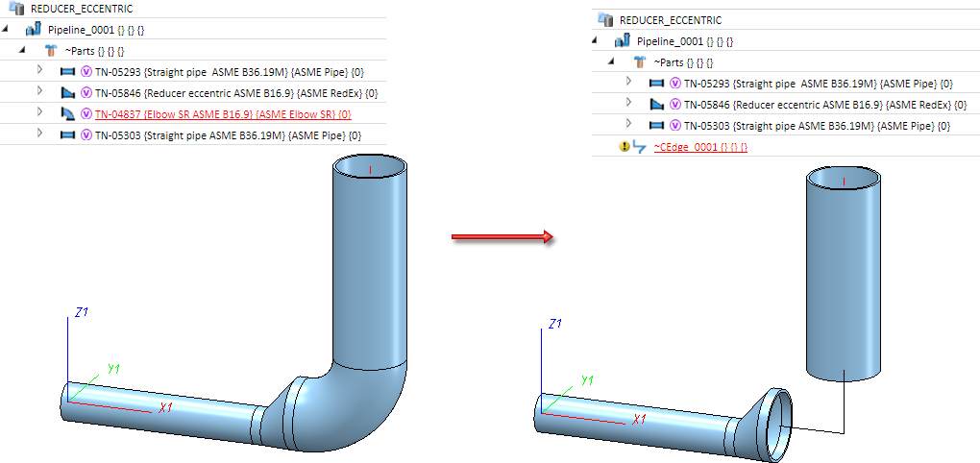Screen dimensions: 980x463
Task: Expand TN-05846 in the tree containing CEdge_0001
Action: coord(628,103)
